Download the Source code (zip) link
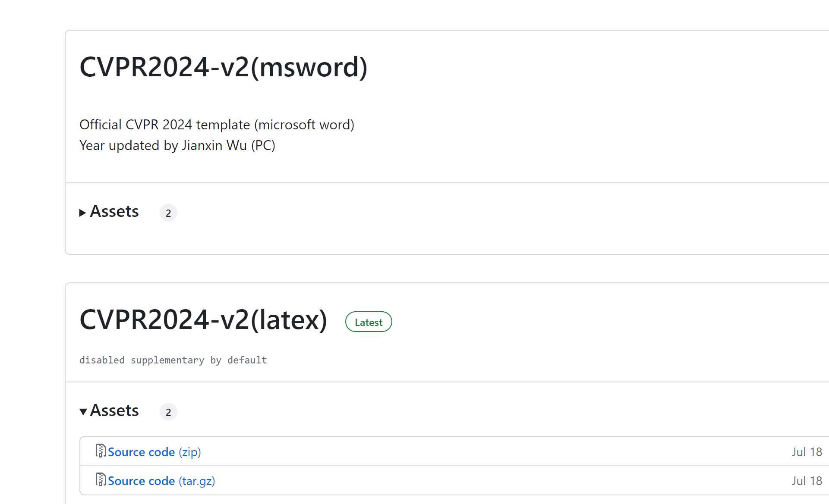The width and height of the screenshot is (829, 504). pos(154,452)
